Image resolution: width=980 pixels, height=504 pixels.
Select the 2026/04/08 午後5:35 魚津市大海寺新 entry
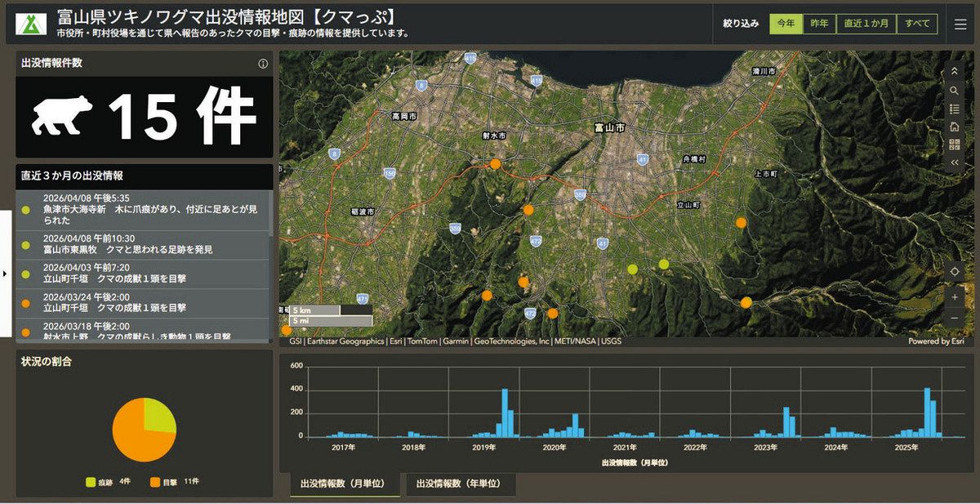pos(144,210)
